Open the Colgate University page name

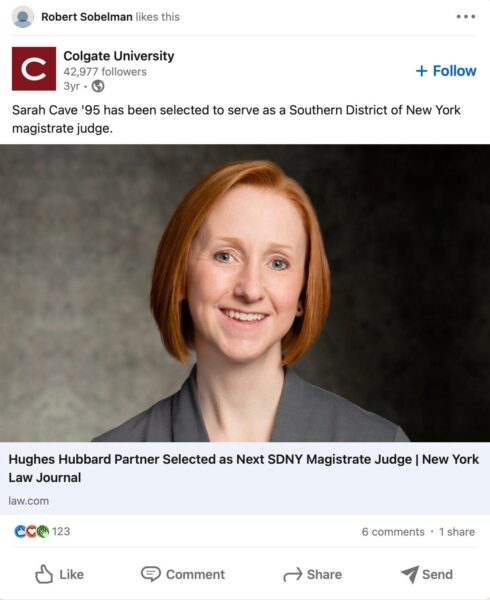(119, 56)
